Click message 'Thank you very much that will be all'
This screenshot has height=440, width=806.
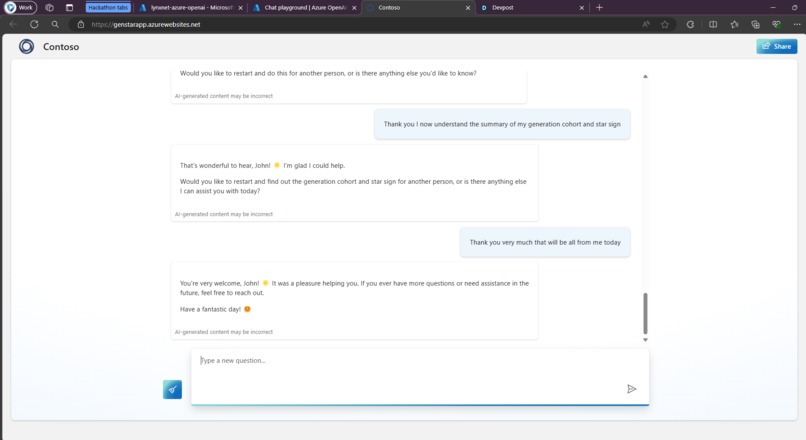pos(545,242)
